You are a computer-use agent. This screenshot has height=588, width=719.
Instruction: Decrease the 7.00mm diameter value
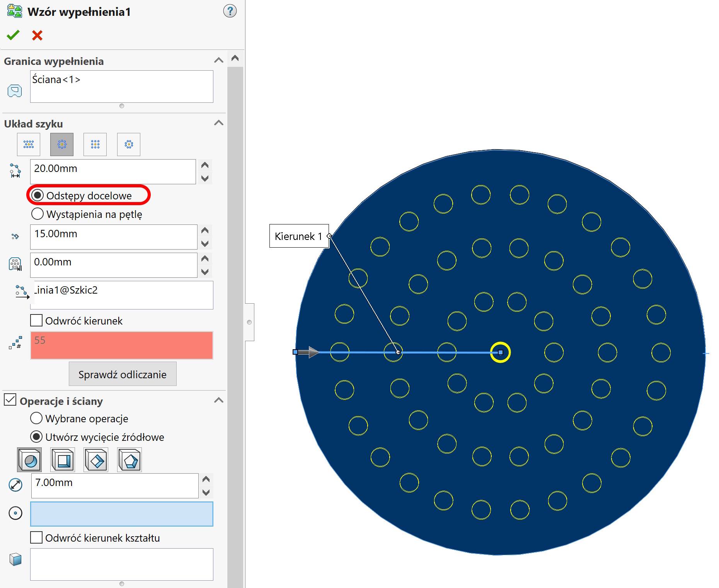pos(206,492)
